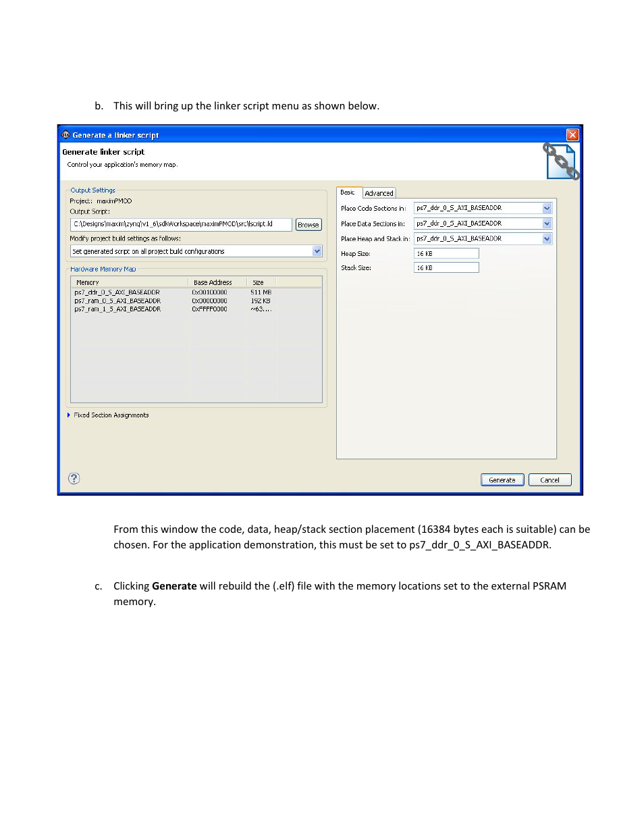
Task: Click Browse for output script
Action: pos(308,225)
